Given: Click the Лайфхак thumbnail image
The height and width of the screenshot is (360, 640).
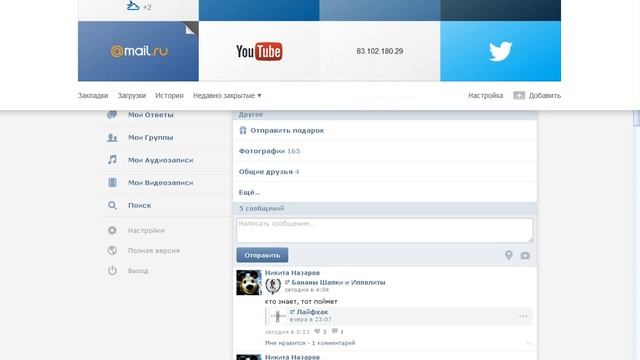Looking at the screenshot, I should 278,316.
